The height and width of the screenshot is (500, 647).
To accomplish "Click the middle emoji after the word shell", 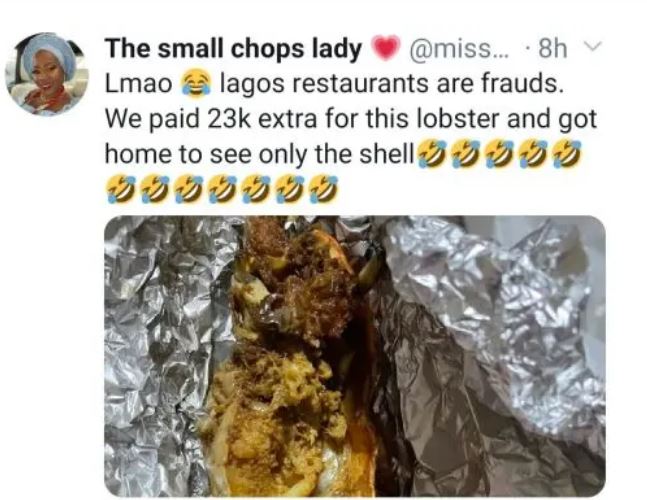I will tap(499, 154).
